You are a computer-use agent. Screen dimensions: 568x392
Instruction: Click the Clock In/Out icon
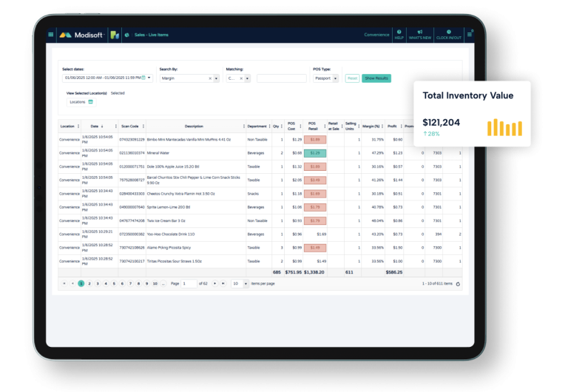click(449, 34)
